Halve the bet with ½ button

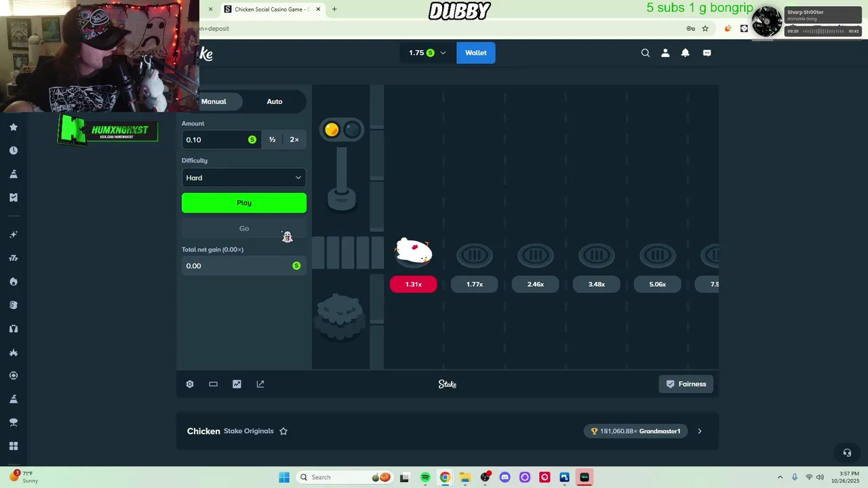(273, 140)
